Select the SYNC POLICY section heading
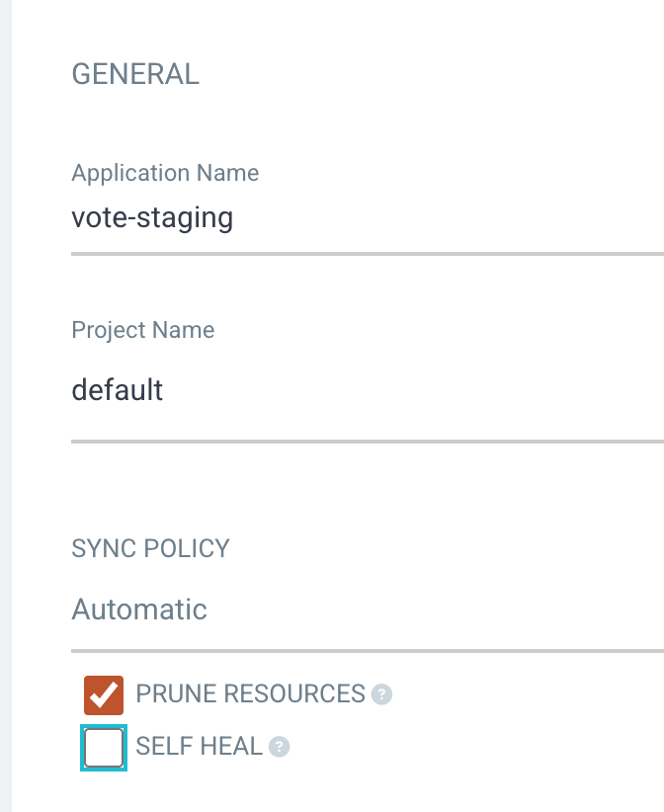The width and height of the screenshot is (664, 812). [x=150, y=548]
